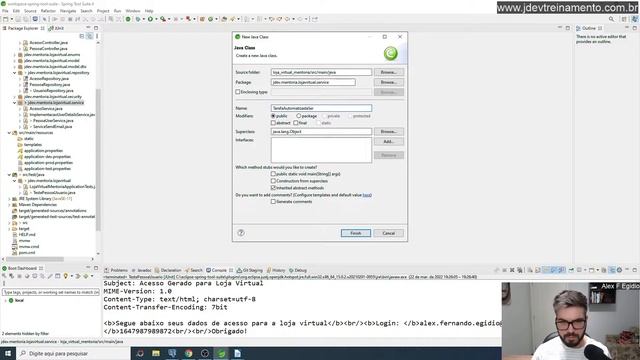Toggle Link with Editor in Package Explorer
This screenshot has height=360, width=640.
click(x=89, y=36)
